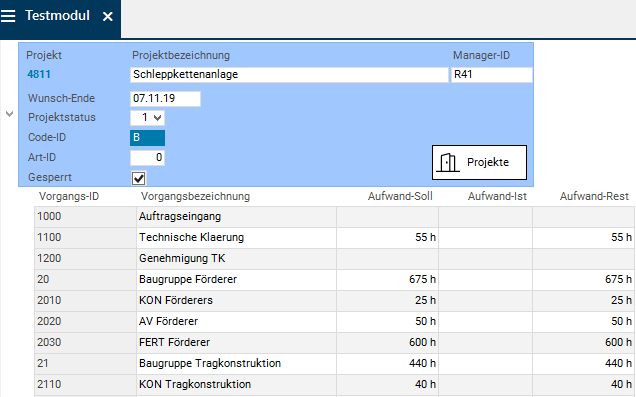636x397 pixels.
Task: Click Aufwand-Soll 40 h of KON Tragkonstruktion
Action: pyautogui.click(x=387, y=384)
